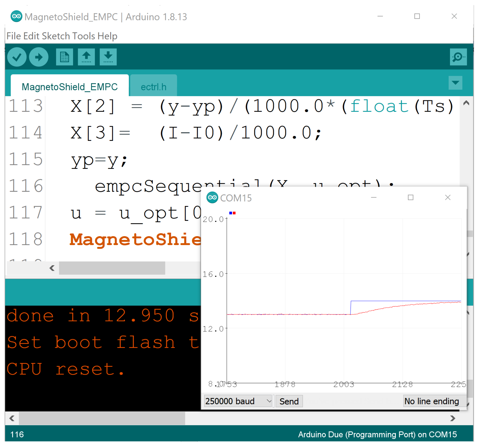The height and width of the screenshot is (448, 483).
Task: Click the console right scroll arrow
Action: 452,418
